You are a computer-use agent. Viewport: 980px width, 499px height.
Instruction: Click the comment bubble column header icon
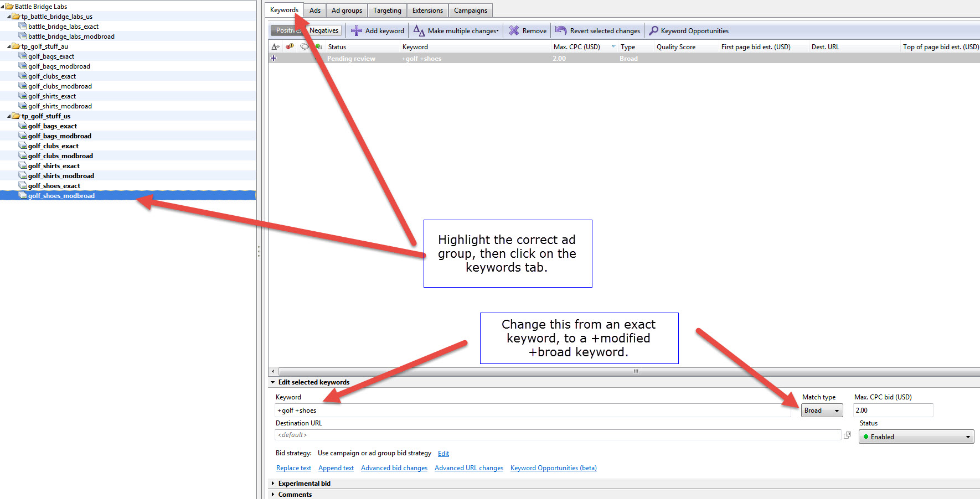[x=304, y=46]
